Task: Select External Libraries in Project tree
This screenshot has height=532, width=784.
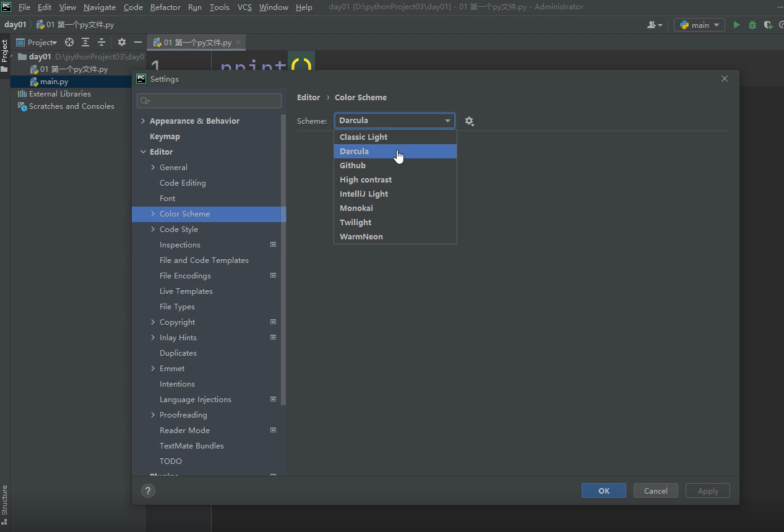Action: [59, 93]
